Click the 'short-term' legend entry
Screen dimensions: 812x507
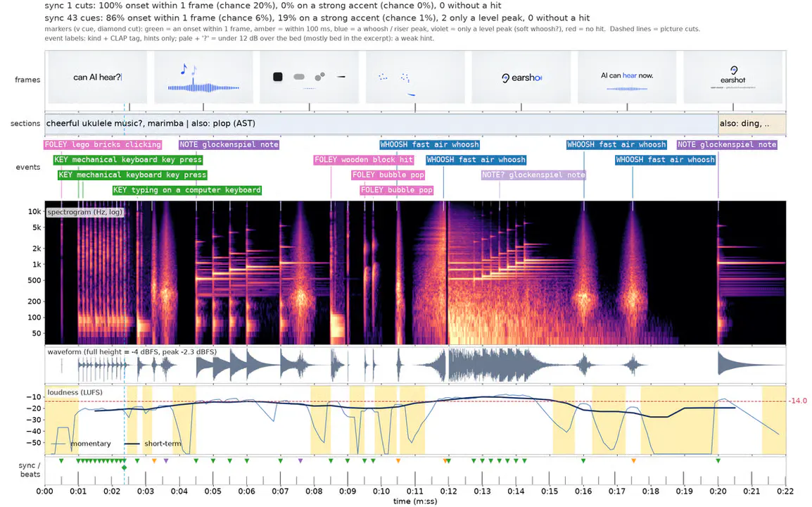(153, 444)
